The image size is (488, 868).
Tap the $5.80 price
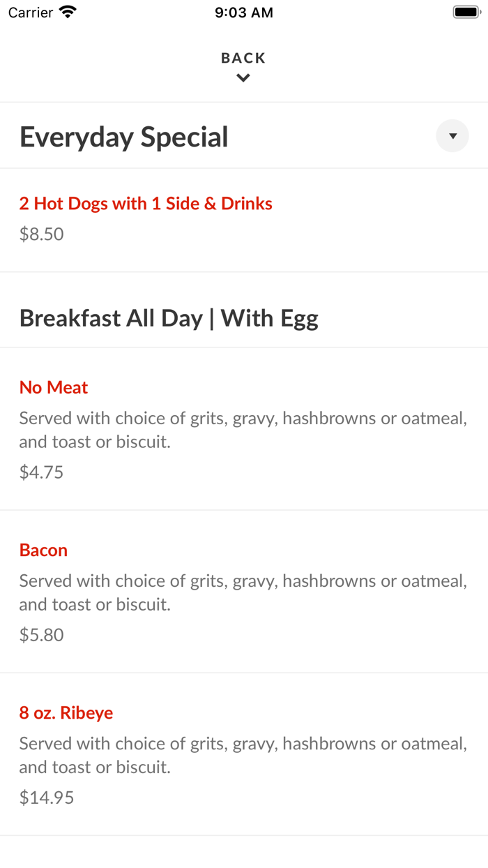pyautogui.click(x=42, y=635)
